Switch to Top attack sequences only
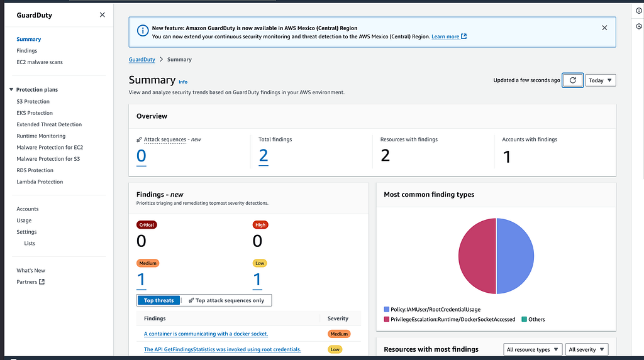Image resolution: width=644 pixels, height=360 pixels. pyautogui.click(x=226, y=300)
